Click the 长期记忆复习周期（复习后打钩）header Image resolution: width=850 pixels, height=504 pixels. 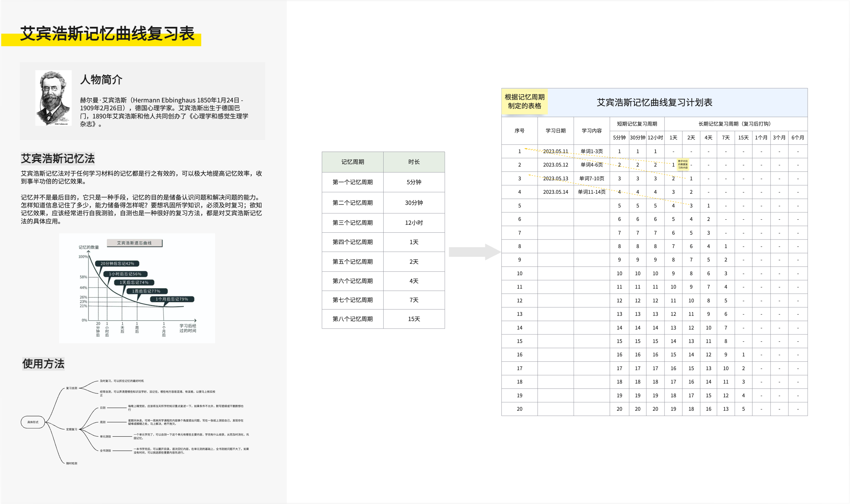(736, 124)
